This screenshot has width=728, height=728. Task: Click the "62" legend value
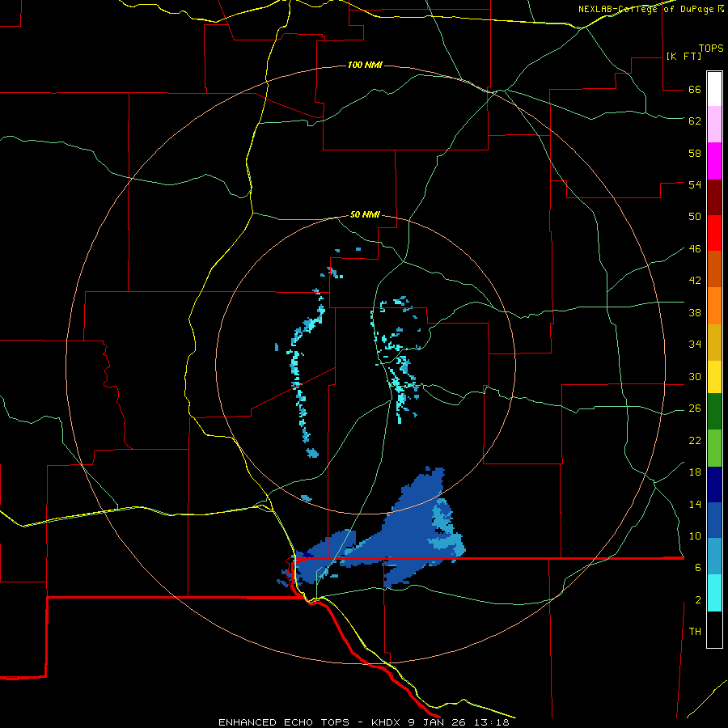pyautogui.click(x=695, y=121)
